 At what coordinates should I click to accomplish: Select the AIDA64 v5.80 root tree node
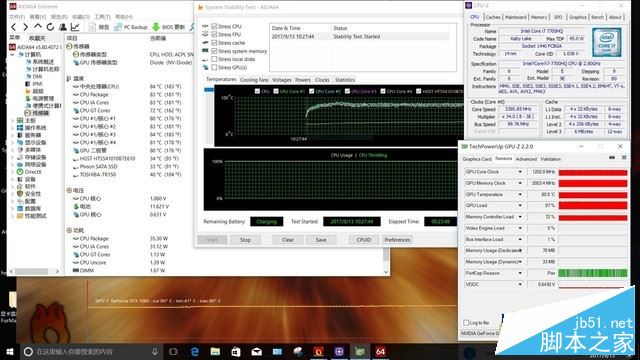(x=35, y=47)
